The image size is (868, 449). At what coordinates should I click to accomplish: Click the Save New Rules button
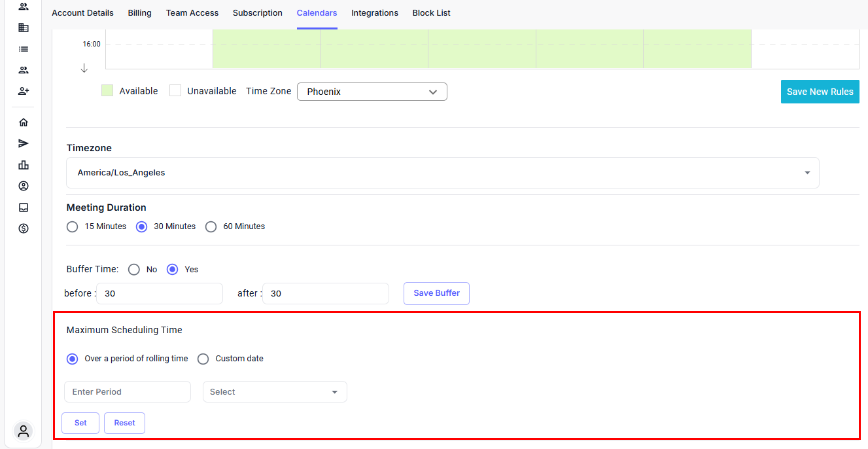(x=820, y=92)
